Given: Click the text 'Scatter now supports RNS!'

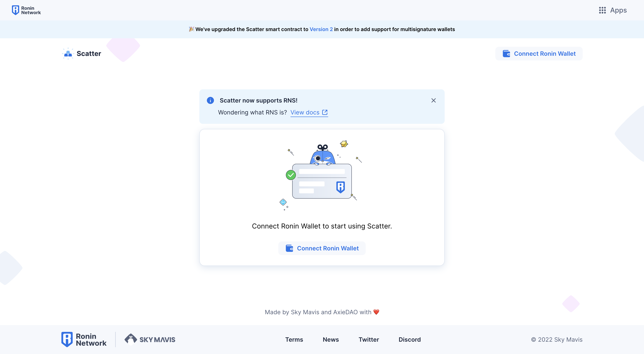Looking at the screenshot, I should tap(259, 100).
